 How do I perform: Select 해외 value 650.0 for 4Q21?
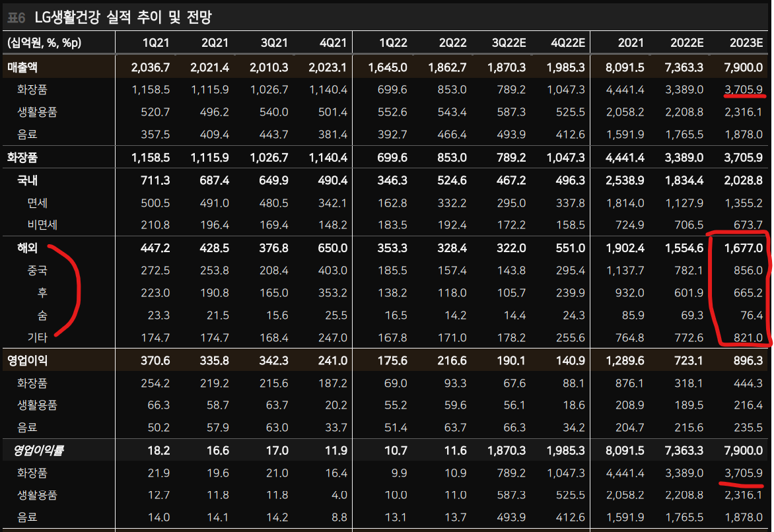click(x=333, y=248)
